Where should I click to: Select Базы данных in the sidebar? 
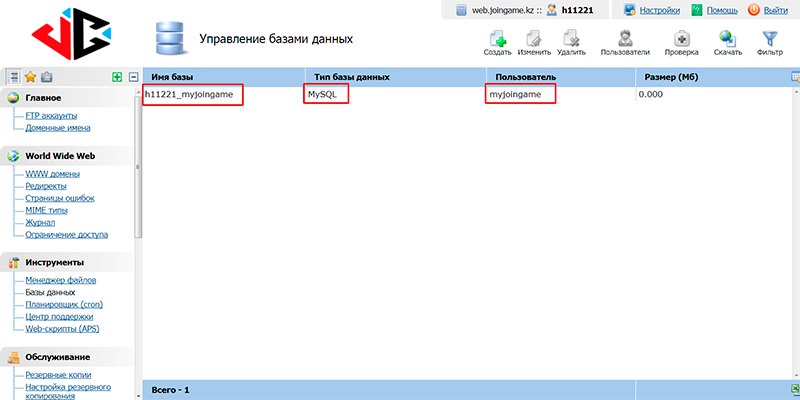tap(51, 292)
